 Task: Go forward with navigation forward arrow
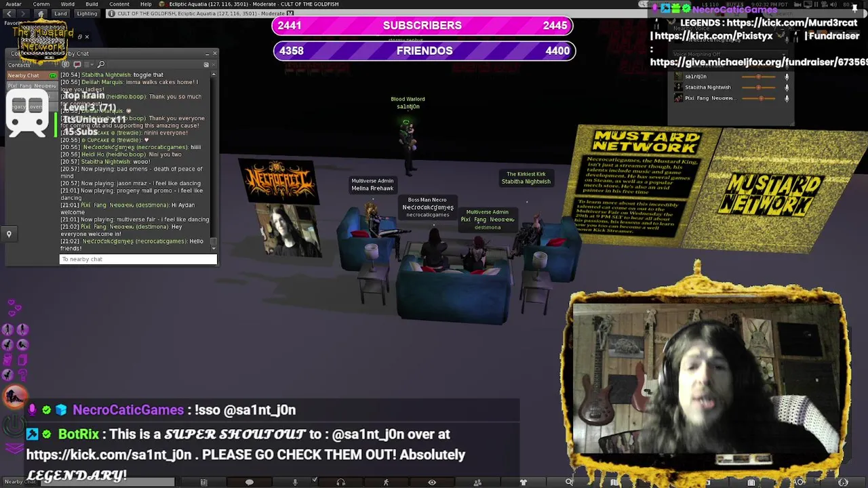point(23,14)
